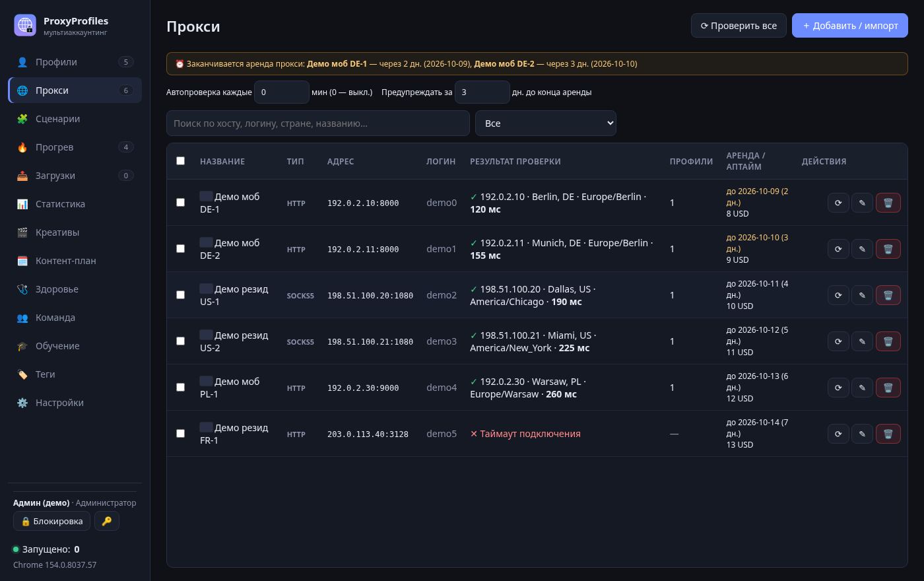
Task: Open the Здоровье section
Action: [75, 289]
